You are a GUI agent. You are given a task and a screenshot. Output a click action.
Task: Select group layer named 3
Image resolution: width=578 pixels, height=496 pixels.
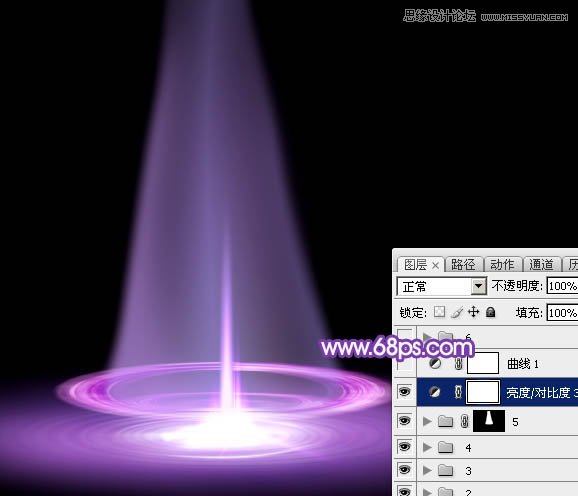click(x=468, y=471)
